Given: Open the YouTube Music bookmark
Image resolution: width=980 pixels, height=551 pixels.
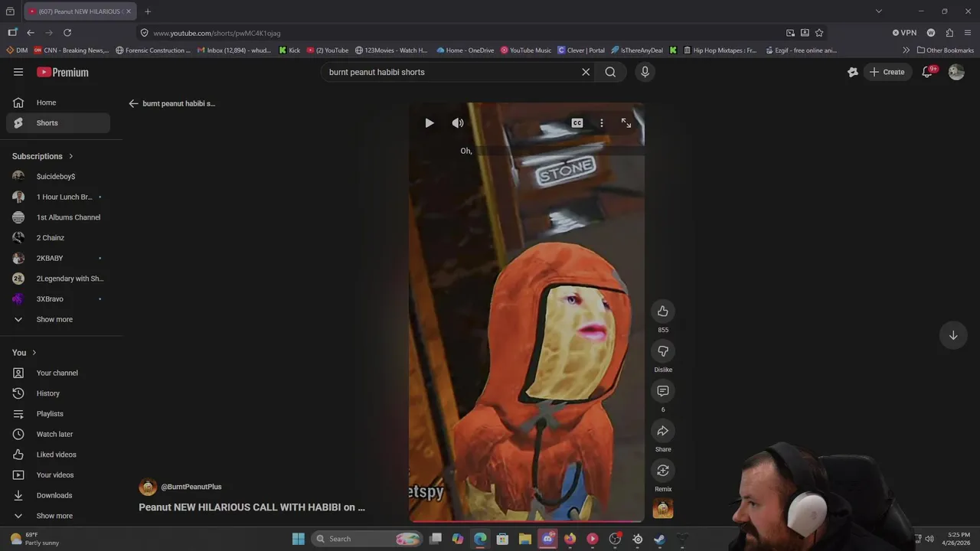Looking at the screenshot, I should 526,51.
